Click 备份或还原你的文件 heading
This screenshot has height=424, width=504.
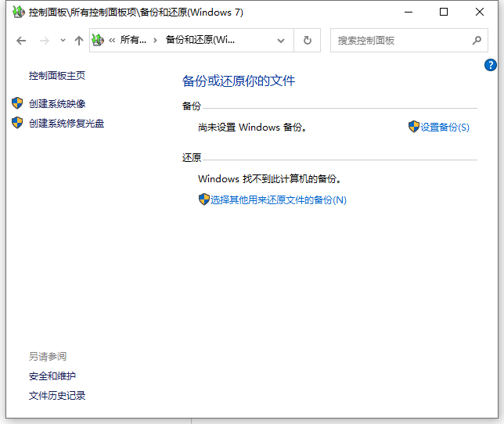click(239, 81)
